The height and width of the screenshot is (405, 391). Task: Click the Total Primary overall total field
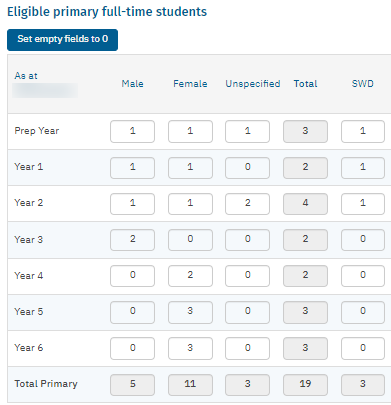click(x=305, y=385)
